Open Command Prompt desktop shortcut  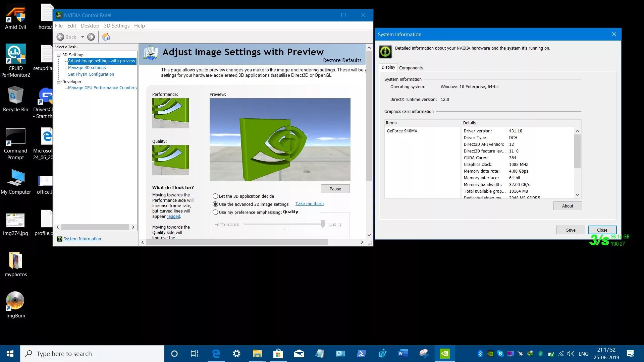(x=15, y=144)
